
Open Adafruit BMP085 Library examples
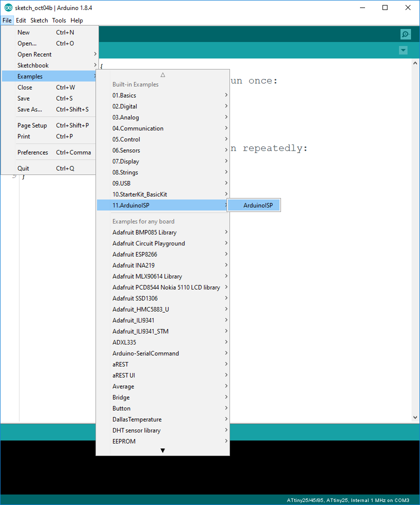pos(163,232)
